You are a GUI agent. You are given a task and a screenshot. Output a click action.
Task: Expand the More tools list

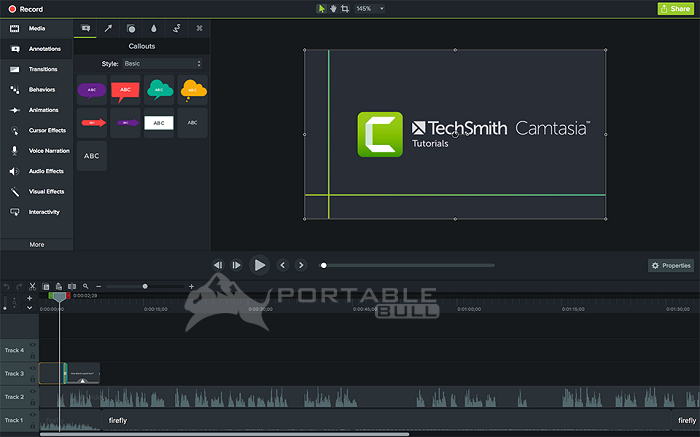37,245
